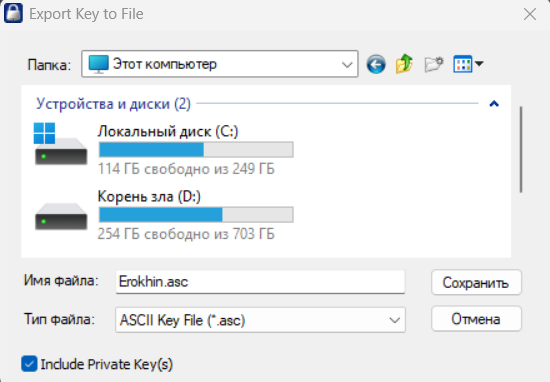Screen dimensions: 550x382
Task: Click the blue back navigation arrow icon
Action: 376,64
